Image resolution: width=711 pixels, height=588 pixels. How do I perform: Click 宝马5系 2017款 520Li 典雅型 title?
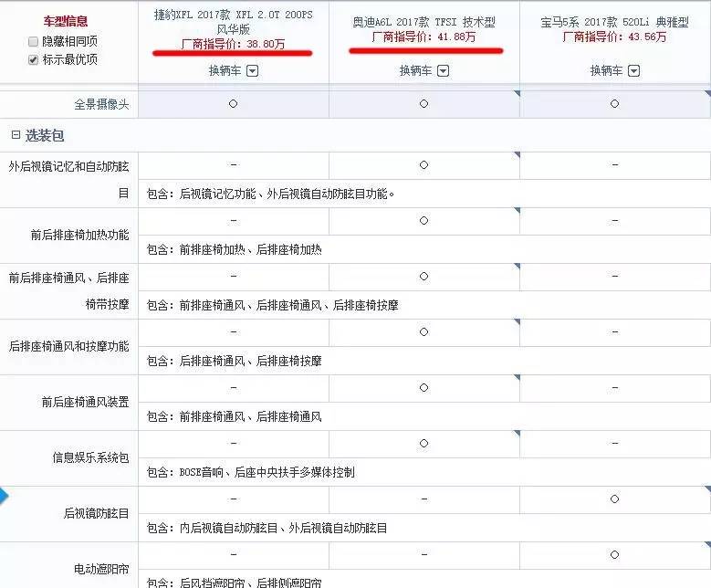[x=614, y=22]
